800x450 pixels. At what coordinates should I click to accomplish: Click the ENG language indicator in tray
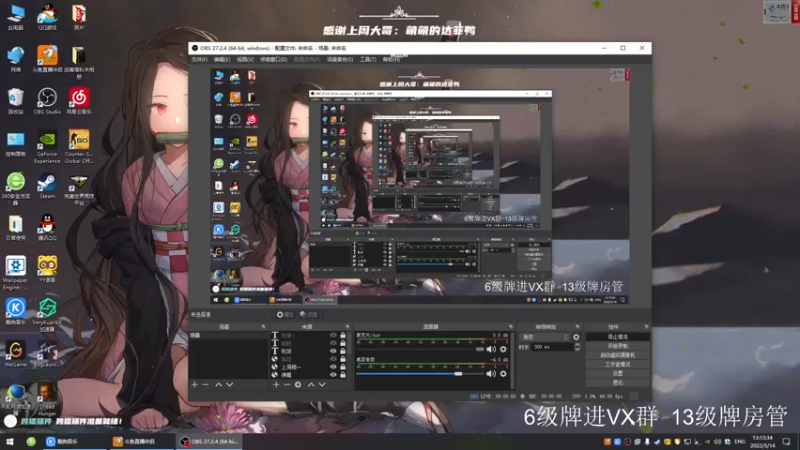[x=740, y=441]
